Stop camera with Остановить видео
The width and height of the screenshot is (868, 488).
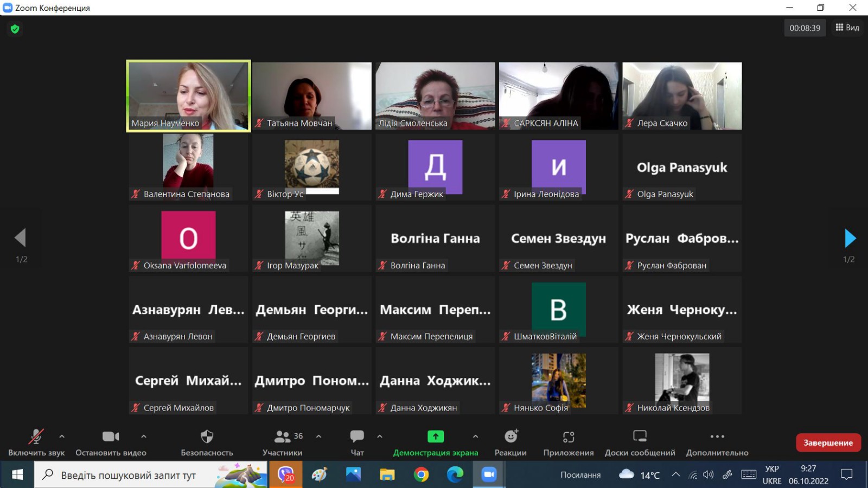point(111,437)
